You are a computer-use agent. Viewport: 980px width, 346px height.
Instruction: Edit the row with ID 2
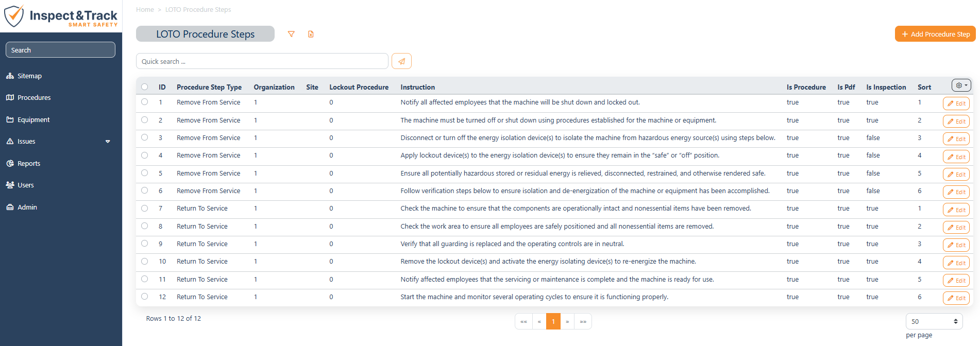tap(956, 122)
